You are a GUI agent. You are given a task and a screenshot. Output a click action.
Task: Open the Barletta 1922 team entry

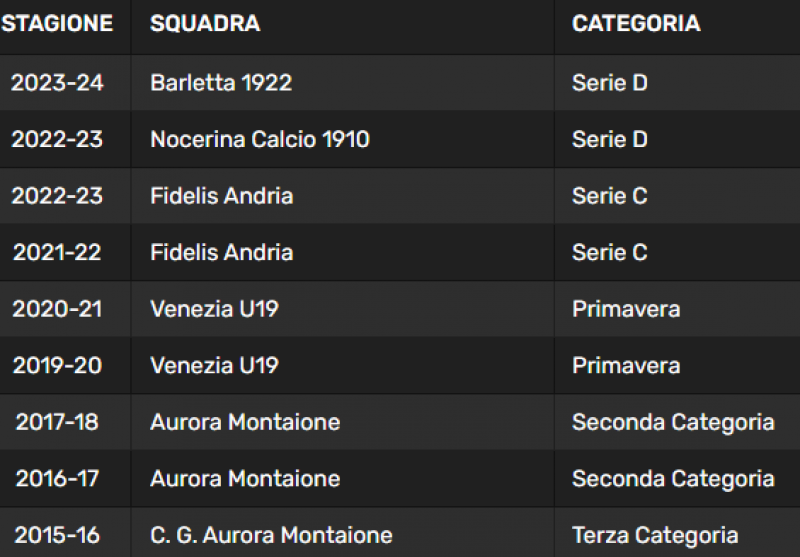221,83
